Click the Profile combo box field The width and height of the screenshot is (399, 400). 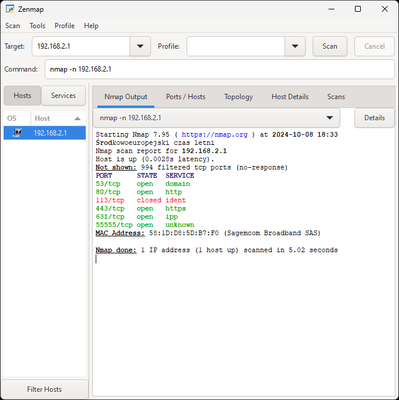236,46
